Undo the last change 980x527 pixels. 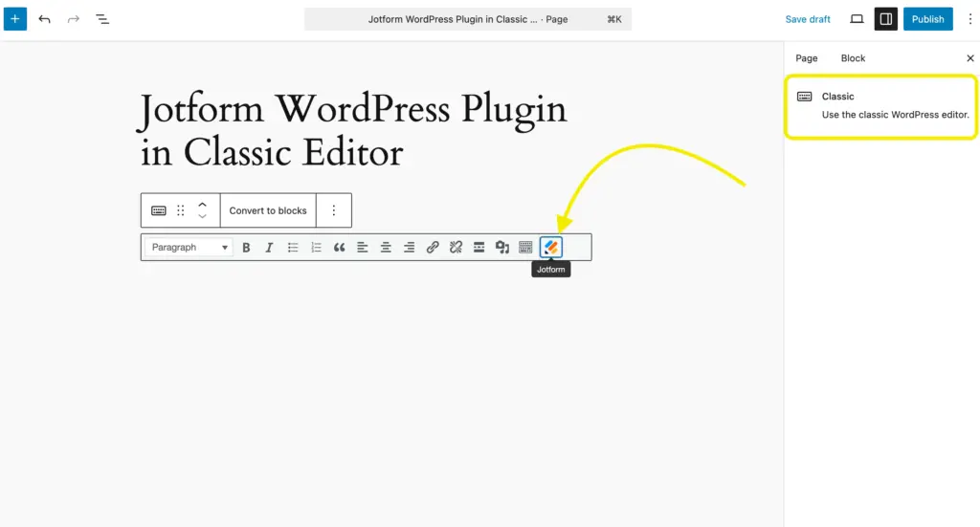click(x=44, y=19)
